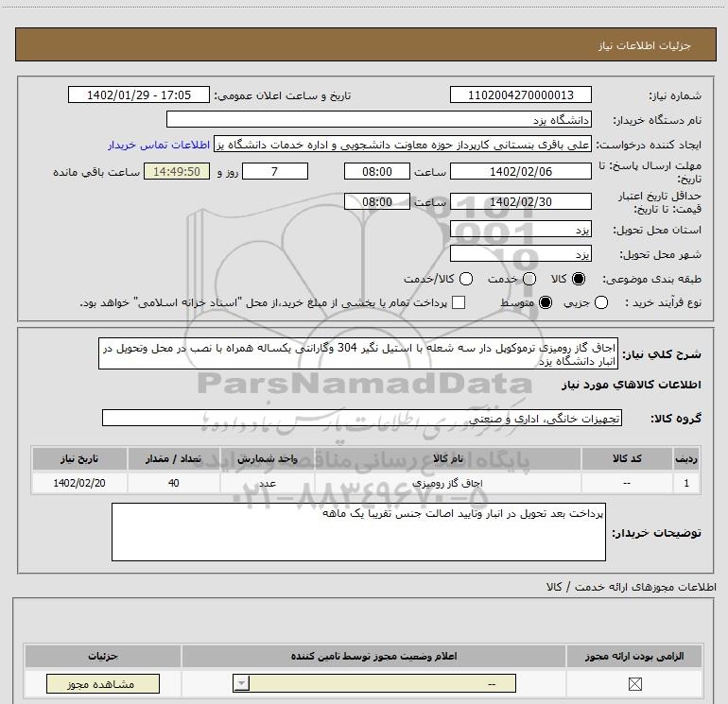
Task: Click the response deadline date 1402/02/06
Action: [x=520, y=171]
